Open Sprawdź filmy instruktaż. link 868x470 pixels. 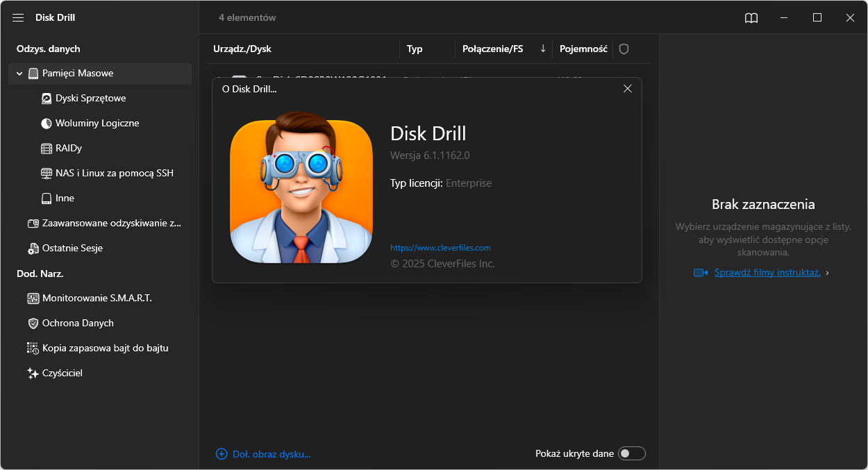[x=767, y=273]
